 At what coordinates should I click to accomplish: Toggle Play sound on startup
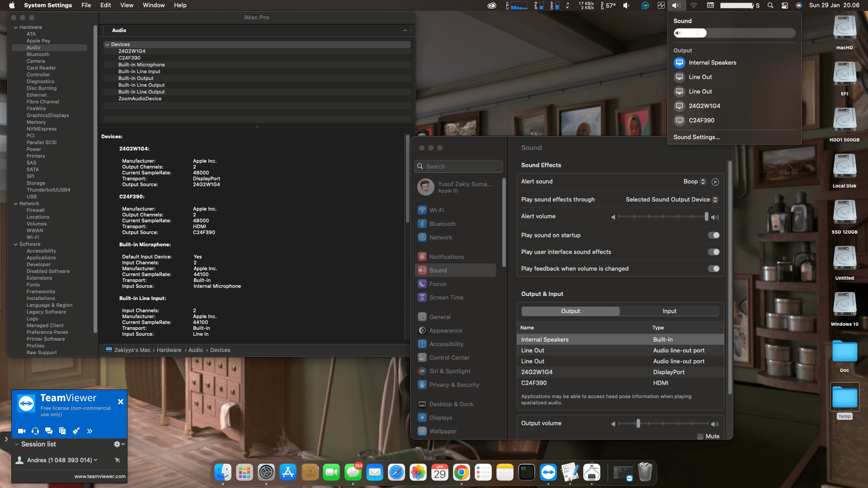coord(713,235)
